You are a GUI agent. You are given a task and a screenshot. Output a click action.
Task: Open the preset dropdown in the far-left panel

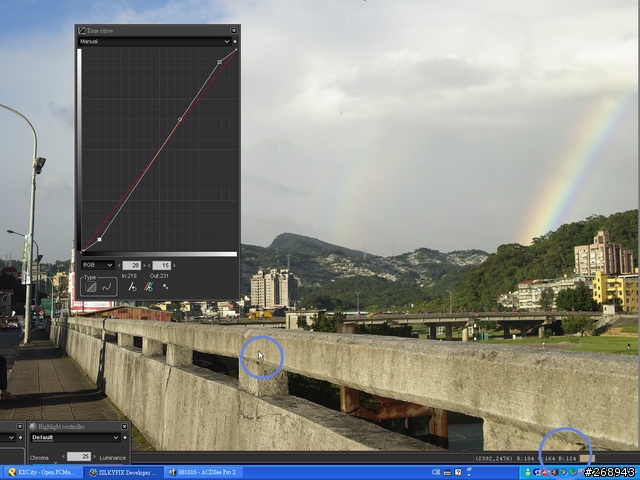pyautogui.click(x=8, y=438)
